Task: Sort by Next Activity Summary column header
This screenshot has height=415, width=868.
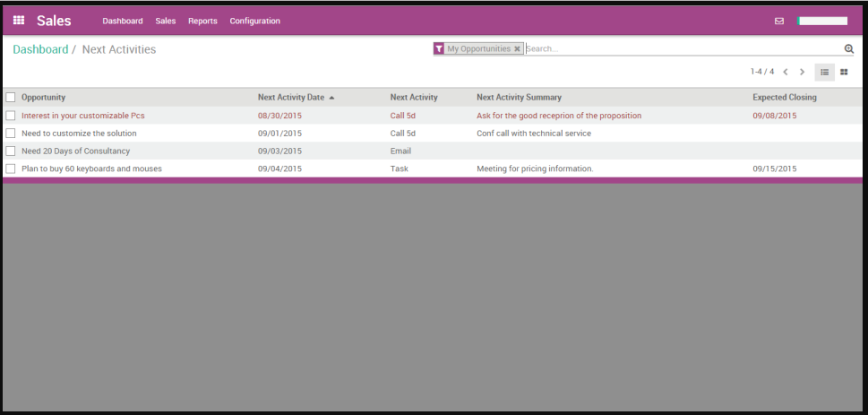Action: click(519, 98)
